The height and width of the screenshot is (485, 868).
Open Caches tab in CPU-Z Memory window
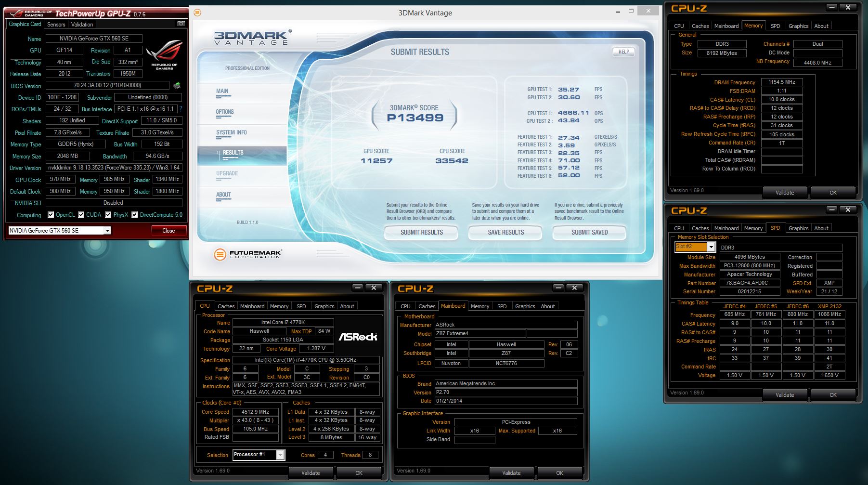point(700,26)
